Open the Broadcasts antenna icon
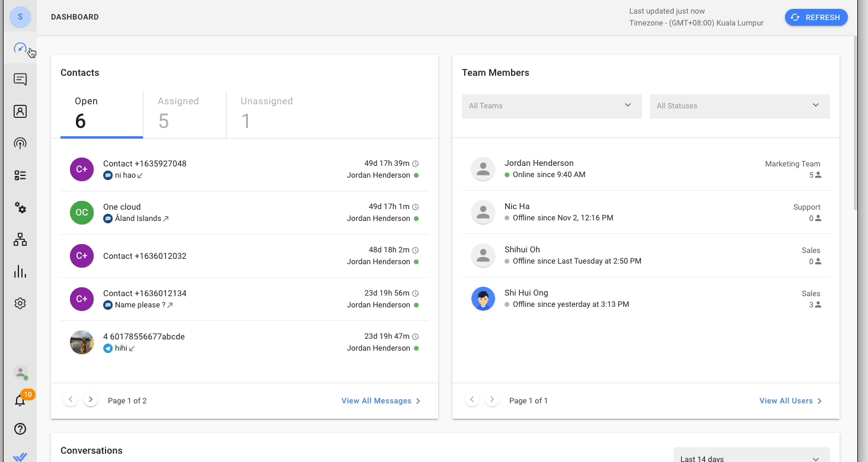Viewport: 868px width, 462px height. click(20, 143)
